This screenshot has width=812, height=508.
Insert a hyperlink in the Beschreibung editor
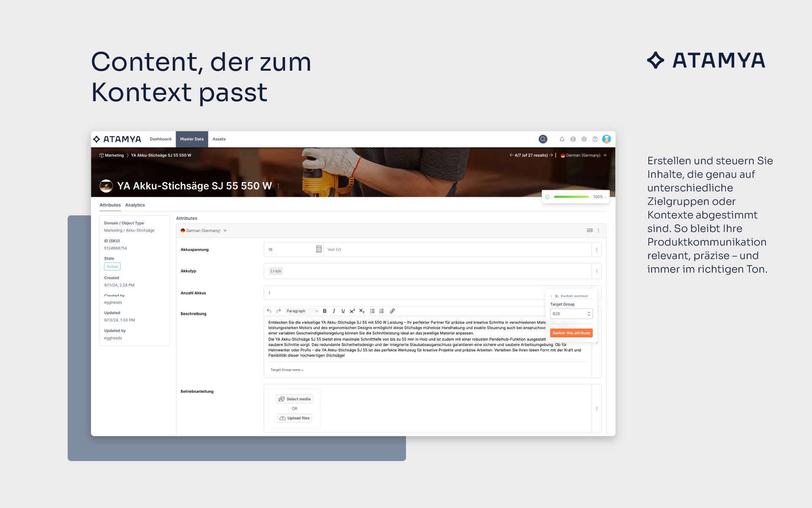[392, 311]
